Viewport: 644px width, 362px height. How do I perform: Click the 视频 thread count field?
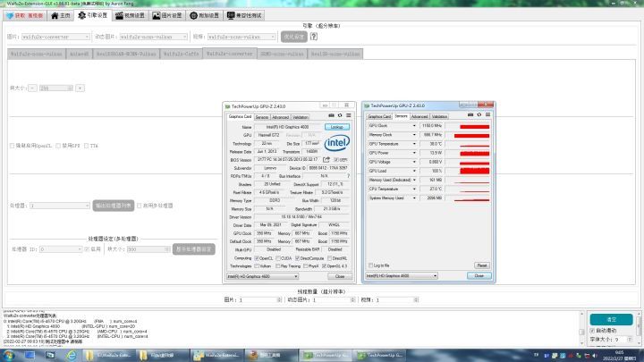pyautogui.click(x=397, y=300)
